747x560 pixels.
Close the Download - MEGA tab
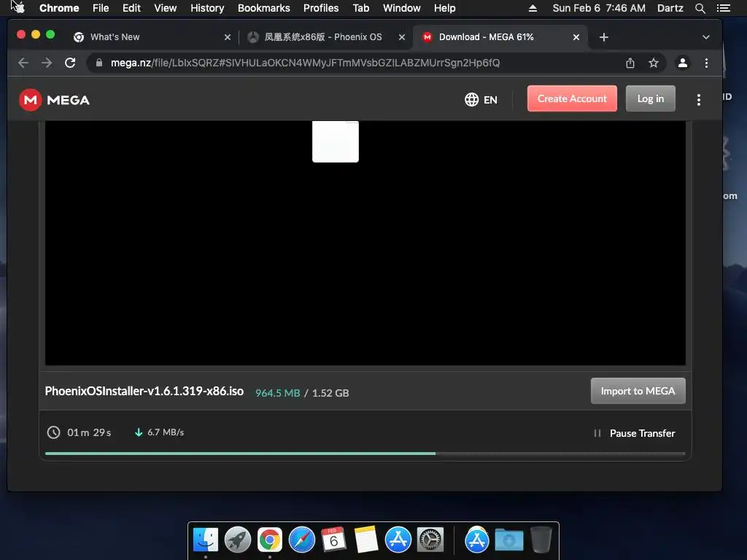point(576,37)
